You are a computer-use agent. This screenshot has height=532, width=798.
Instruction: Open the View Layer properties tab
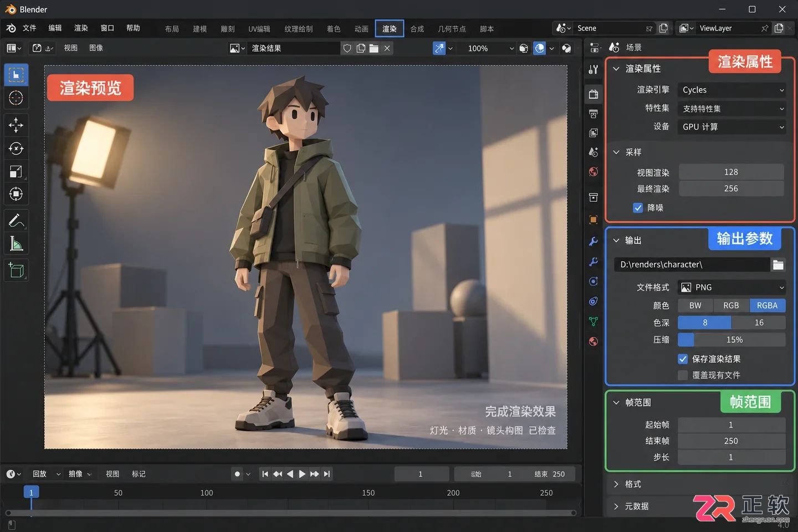click(x=594, y=133)
